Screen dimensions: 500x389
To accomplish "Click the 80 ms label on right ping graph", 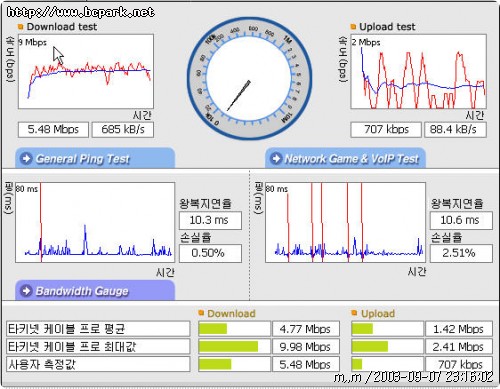I will pyautogui.click(x=277, y=189).
